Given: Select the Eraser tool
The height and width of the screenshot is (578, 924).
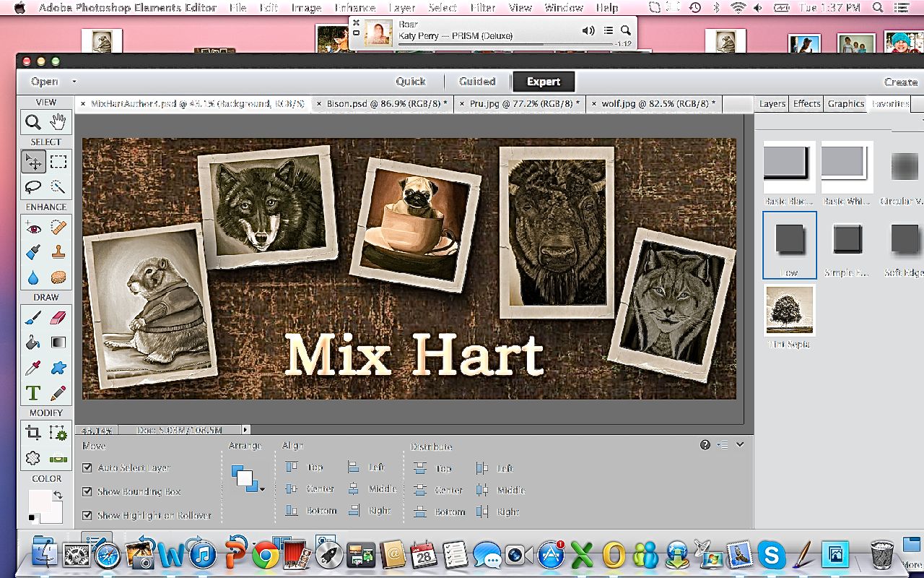Looking at the screenshot, I should coord(58,318).
